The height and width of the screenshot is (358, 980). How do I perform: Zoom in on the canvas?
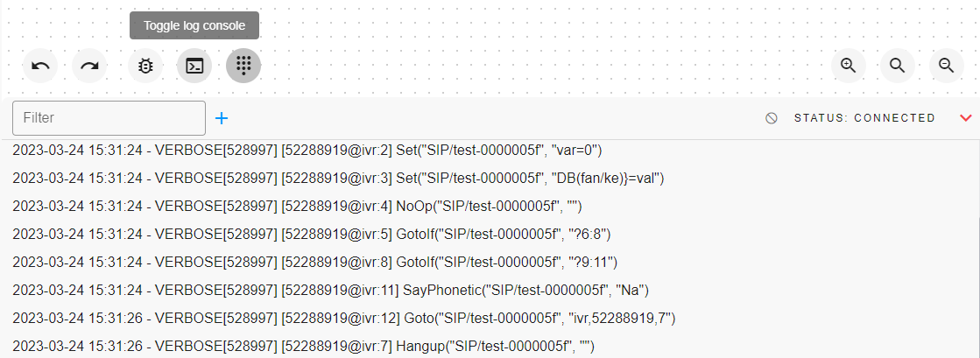point(848,66)
